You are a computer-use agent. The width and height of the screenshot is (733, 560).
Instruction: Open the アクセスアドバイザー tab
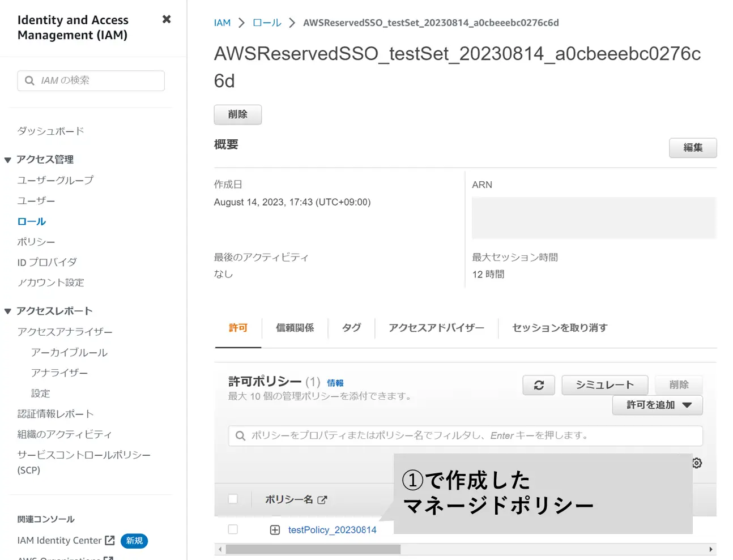pos(436,328)
